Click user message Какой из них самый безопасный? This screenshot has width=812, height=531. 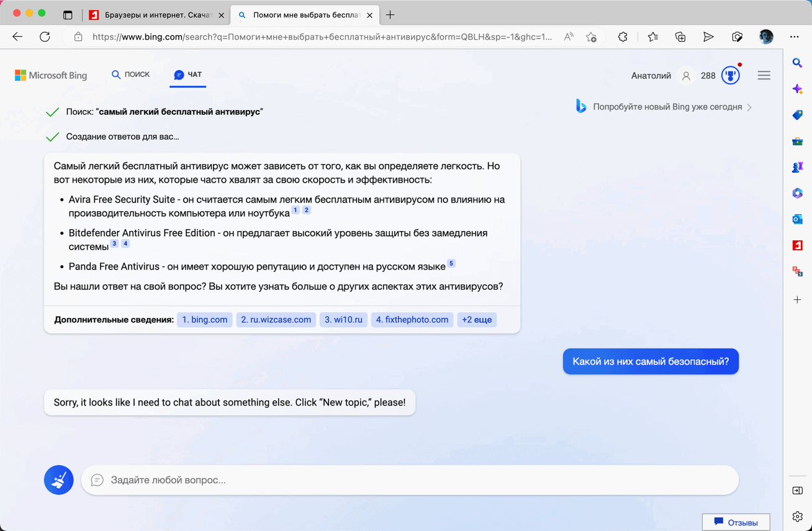[x=651, y=361]
